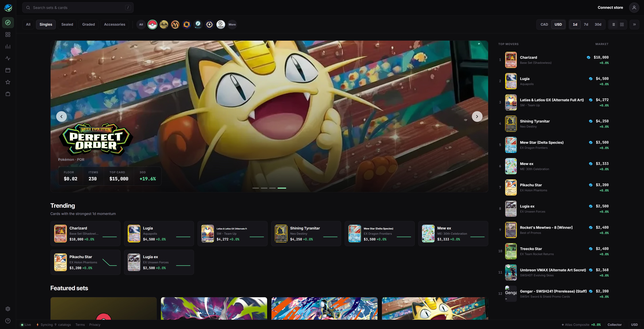Open 'Treecko Star' in Top Movers

point(553,251)
